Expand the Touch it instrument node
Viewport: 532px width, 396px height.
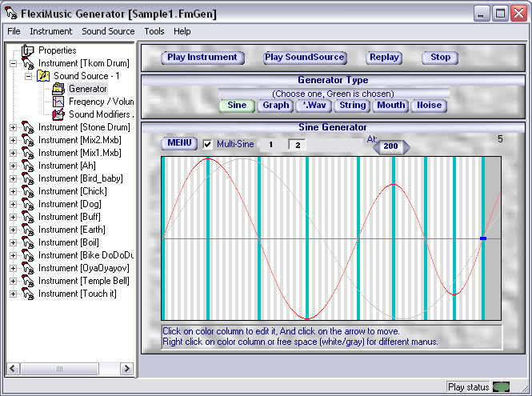click(13, 294)
